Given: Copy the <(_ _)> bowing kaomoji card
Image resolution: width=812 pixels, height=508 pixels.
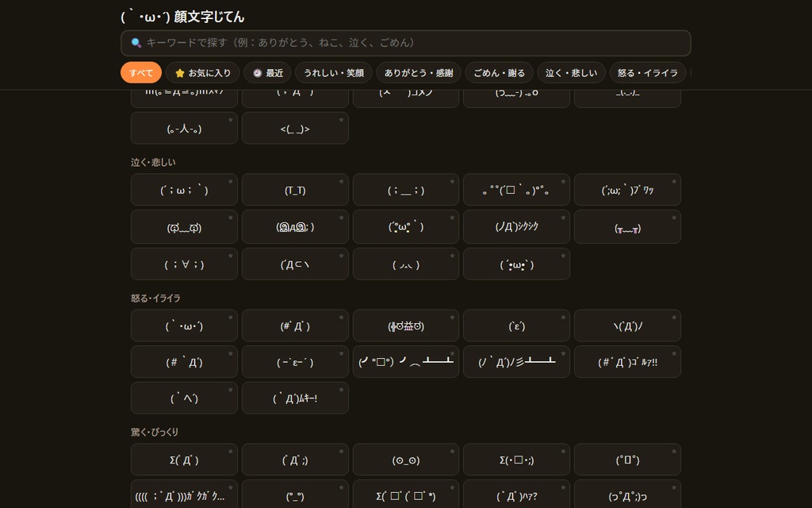Looking at the screenshot, I should (x=295, y=128).
